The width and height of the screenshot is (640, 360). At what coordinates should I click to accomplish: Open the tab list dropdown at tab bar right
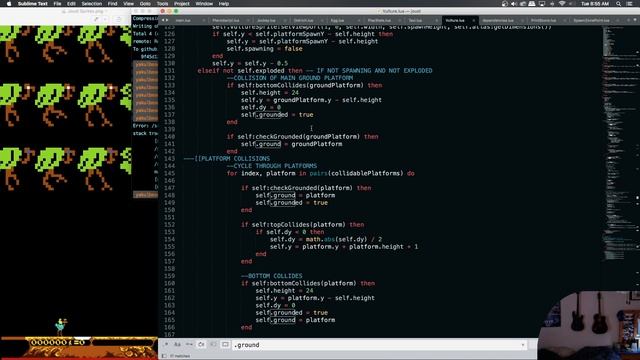point(636,20)
